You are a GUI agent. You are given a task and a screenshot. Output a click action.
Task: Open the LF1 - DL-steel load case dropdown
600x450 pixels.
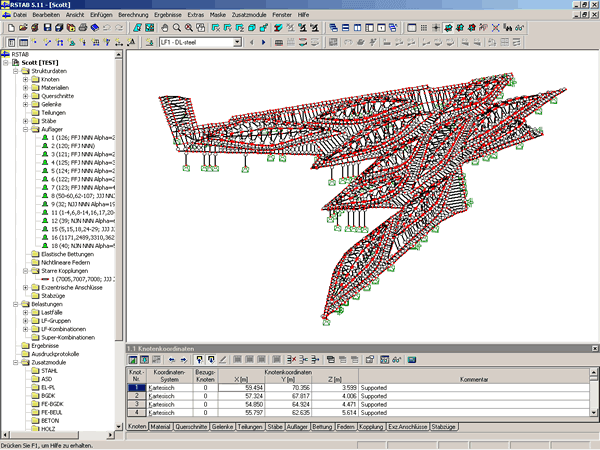(x=237, y=43)
